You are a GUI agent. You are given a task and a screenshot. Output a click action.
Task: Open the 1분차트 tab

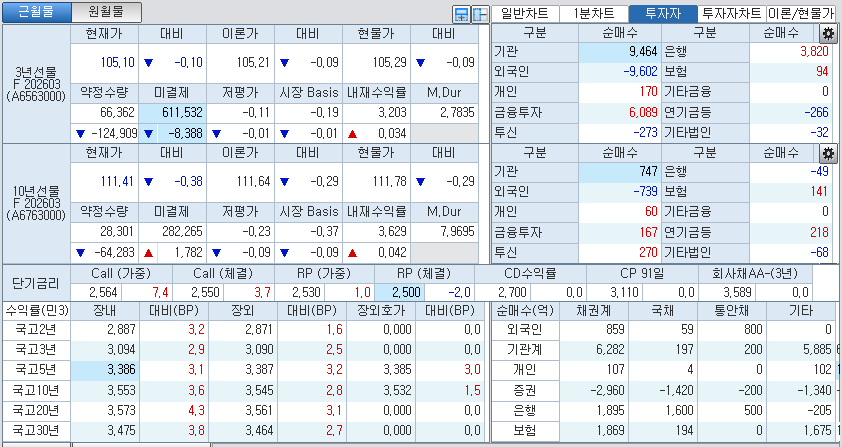coord(594,13)
